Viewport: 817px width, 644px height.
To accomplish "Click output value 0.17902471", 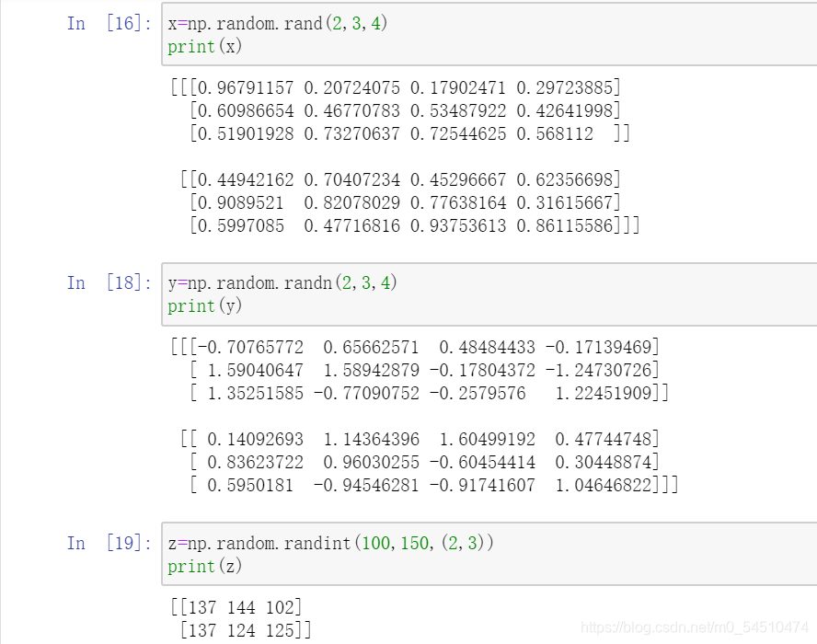I will (458, 87).
